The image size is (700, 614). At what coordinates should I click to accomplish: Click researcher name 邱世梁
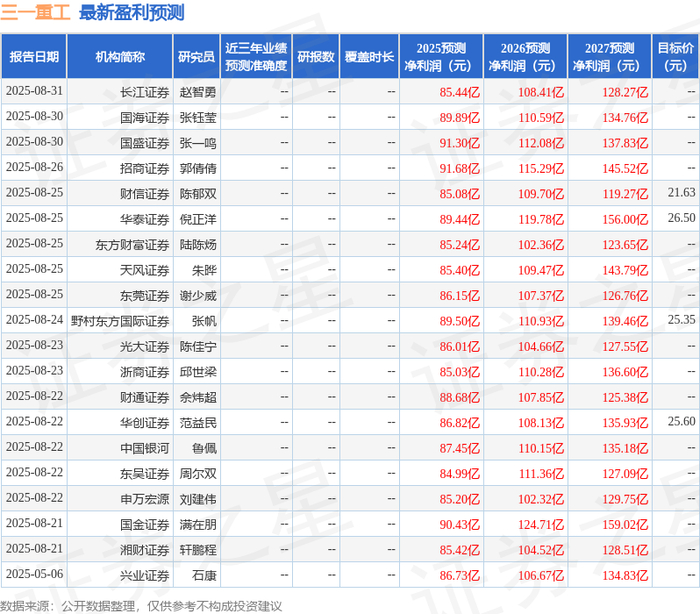[x=198, y=372]
